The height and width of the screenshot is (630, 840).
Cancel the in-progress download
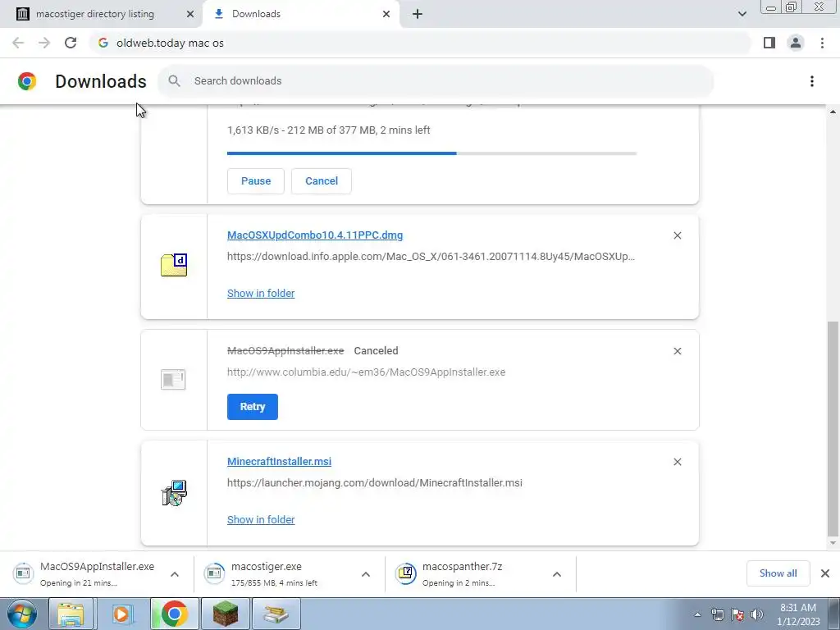(x=322, y=181)
